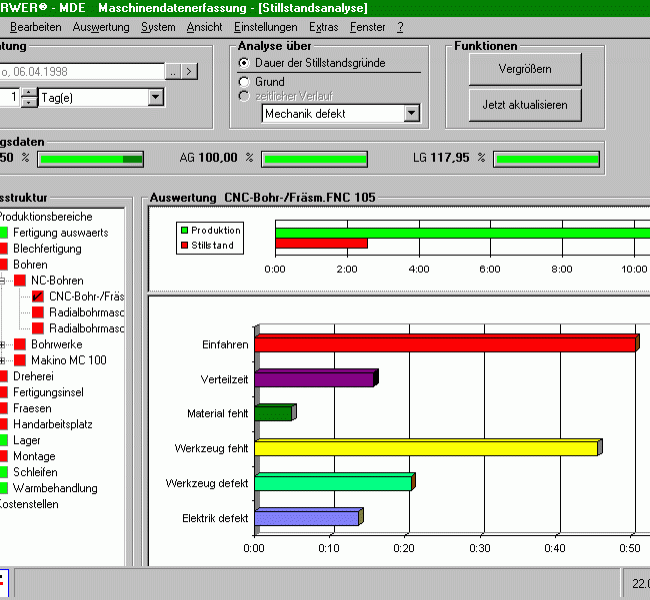Image resolution: width=650 pixels, height=600 pixels.
Task: Click the red Bohrwerke status icon
Action: 20,345
